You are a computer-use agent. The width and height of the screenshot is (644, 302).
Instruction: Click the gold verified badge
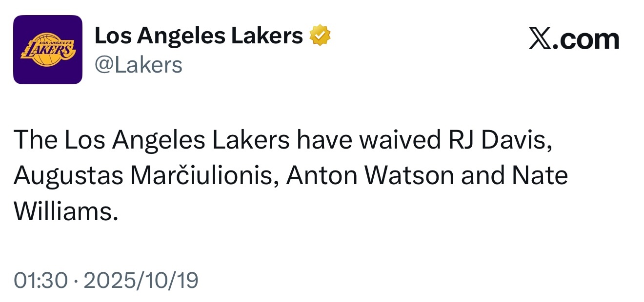pos(320,36)
